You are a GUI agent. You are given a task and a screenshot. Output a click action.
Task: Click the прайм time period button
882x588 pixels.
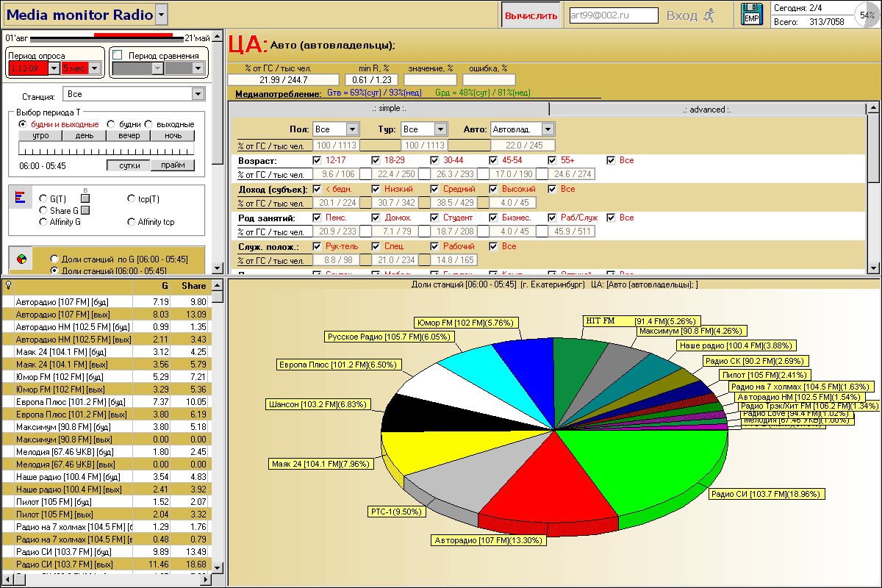[173, 165]
